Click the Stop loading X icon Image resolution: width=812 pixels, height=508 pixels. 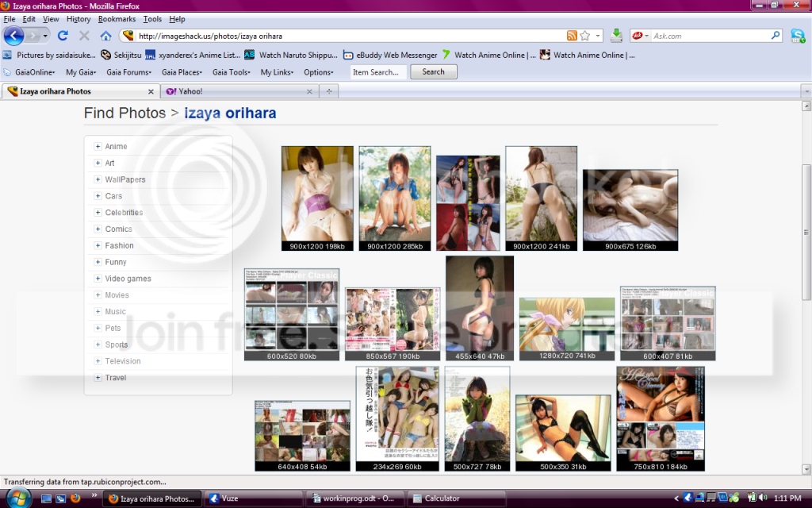coord(84,36)
